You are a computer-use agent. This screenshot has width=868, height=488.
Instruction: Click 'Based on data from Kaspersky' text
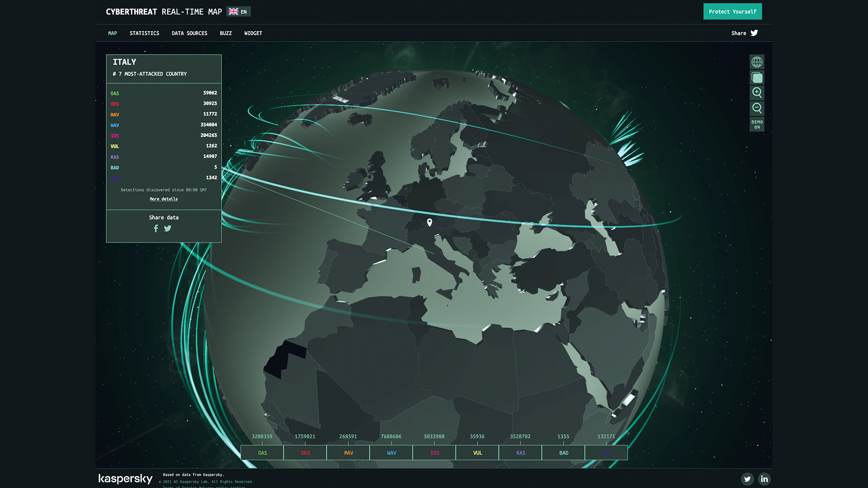(193, 475)
